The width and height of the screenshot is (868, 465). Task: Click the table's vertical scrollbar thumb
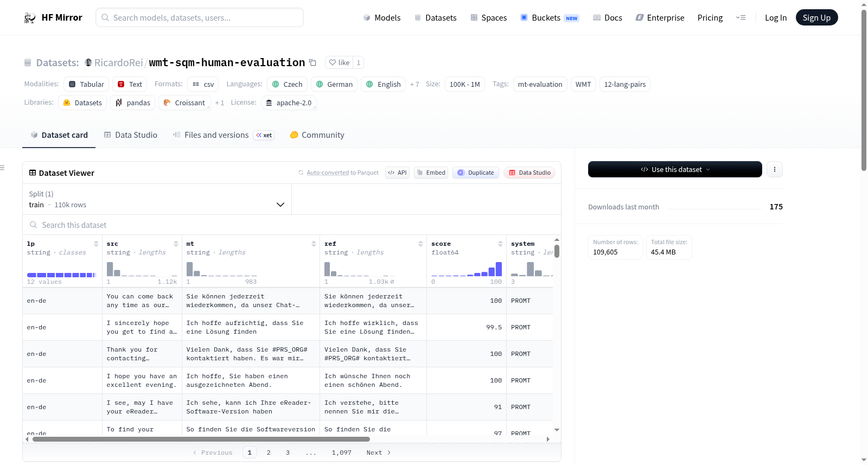[557, 251]
